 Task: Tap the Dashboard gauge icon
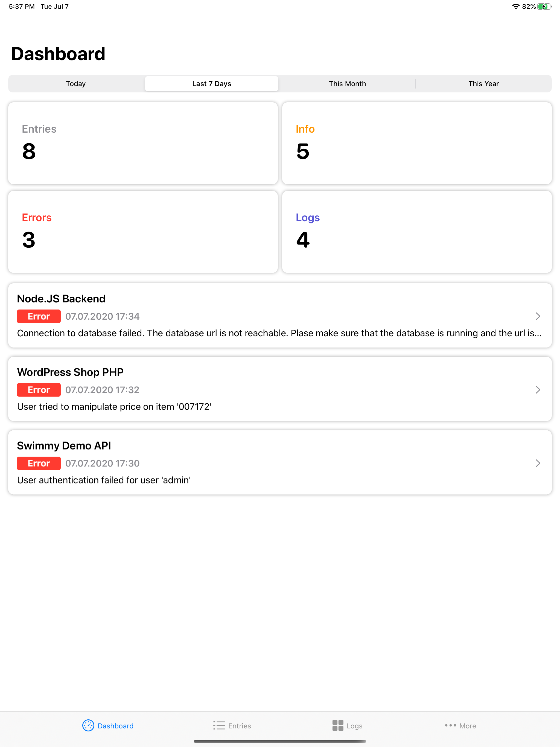[x=88, y=725]
